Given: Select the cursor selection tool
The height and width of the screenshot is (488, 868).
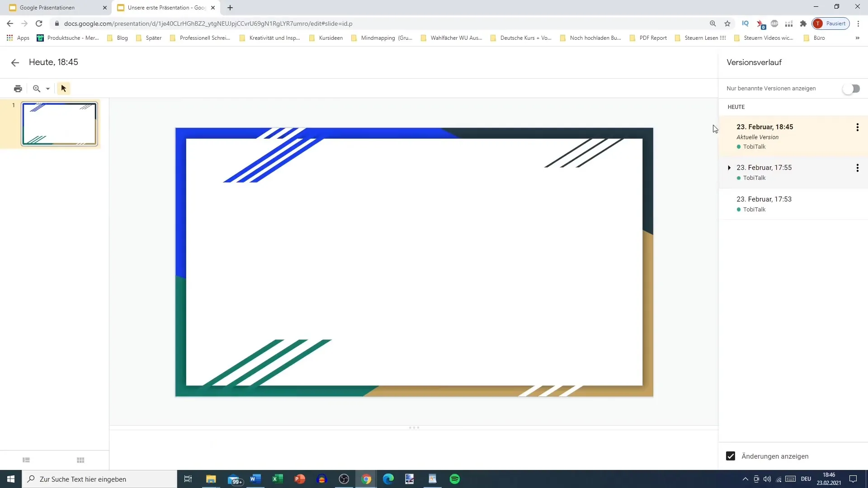Looking at the screenshot, I should pos(64,89).
